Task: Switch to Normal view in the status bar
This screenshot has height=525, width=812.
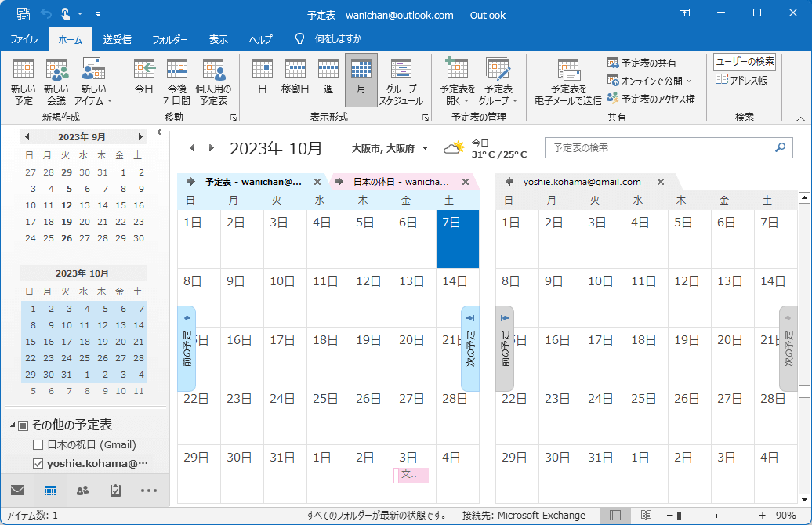Action: pyautogui.click(x=615, y=515)
